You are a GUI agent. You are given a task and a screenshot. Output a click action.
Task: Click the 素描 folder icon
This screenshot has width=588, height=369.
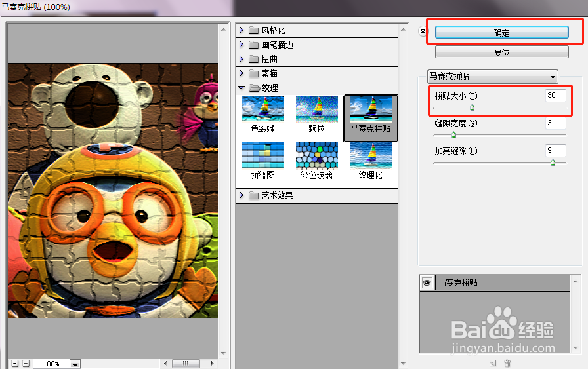click(254, 73)
